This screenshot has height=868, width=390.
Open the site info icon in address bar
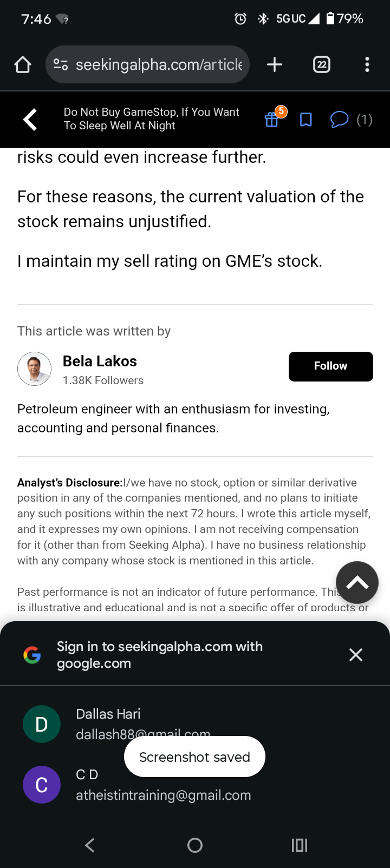click(x=60, y=65)
